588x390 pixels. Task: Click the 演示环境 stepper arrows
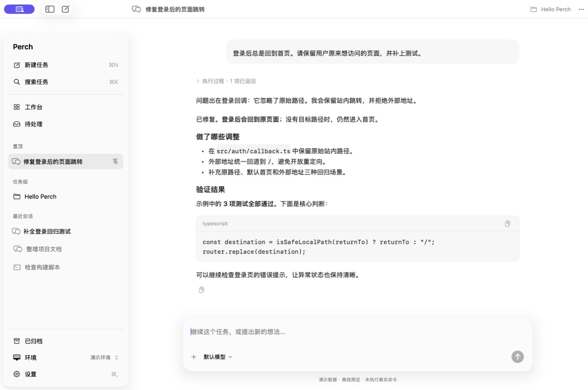116,357
